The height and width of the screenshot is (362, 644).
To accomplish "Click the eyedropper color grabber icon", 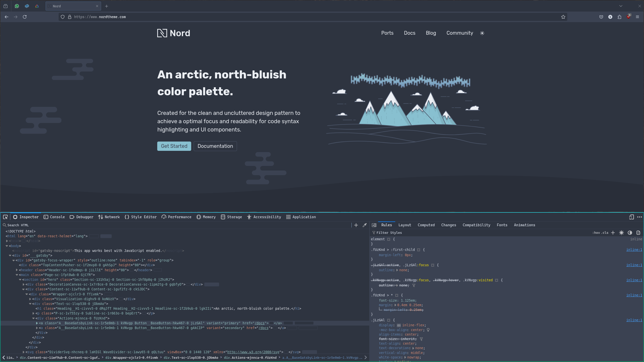I will (x=365, y=225).
